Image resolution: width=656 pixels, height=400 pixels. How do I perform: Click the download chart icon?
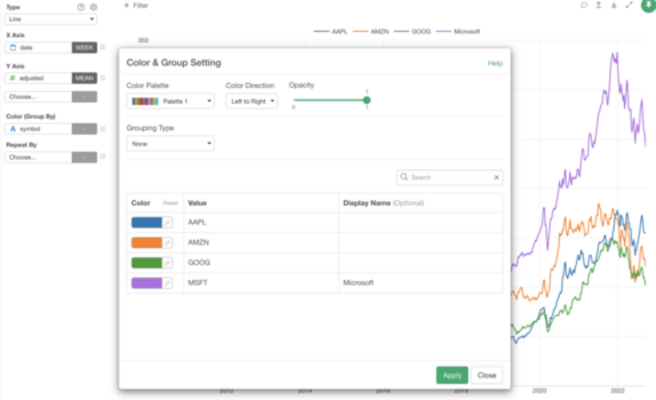click(613, 5)
